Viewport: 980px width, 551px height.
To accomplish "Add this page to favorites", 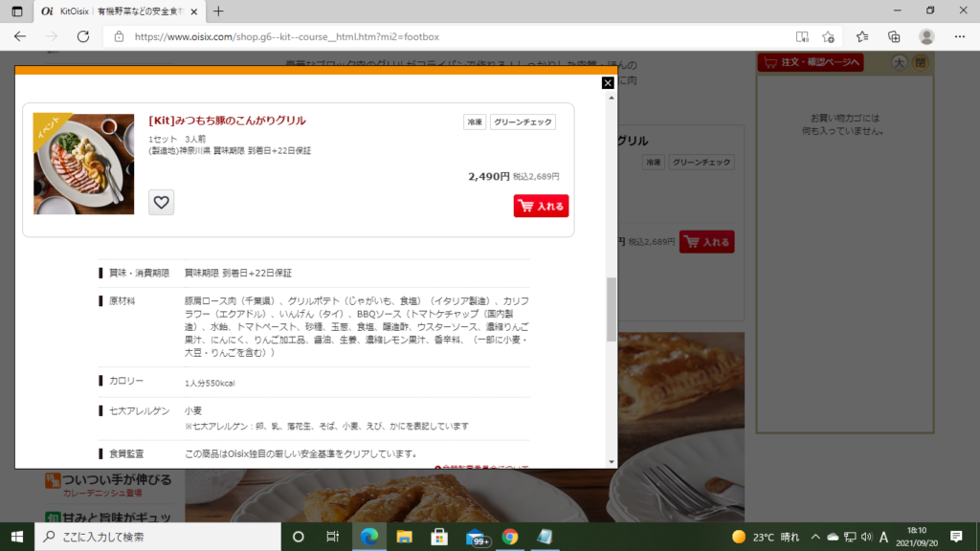I will [x=828, y=37].
